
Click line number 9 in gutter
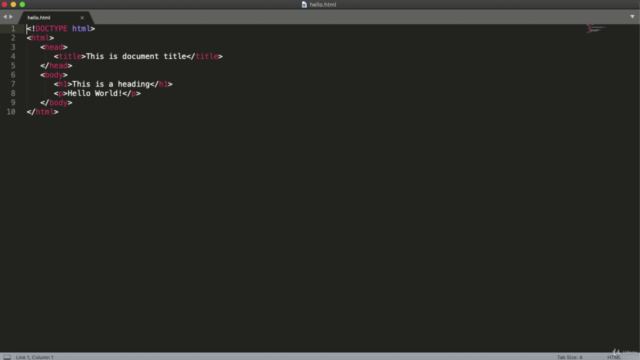pyautogui.click(x=13, y=103)
